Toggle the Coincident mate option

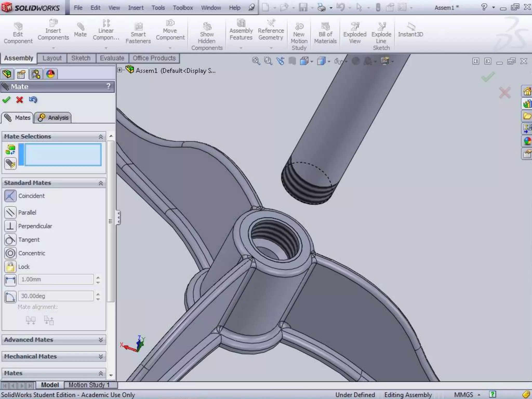tap(10, 196)
